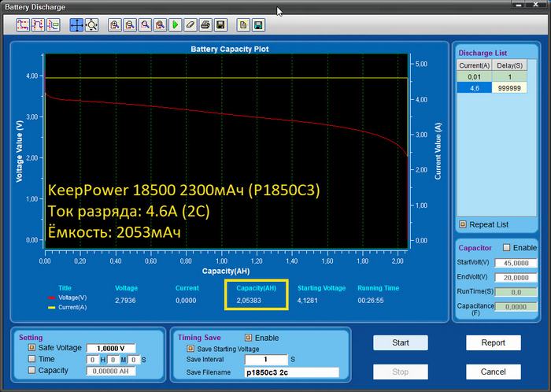
Task: Enable the Capacitor checkbox
Action: [507, 247]
